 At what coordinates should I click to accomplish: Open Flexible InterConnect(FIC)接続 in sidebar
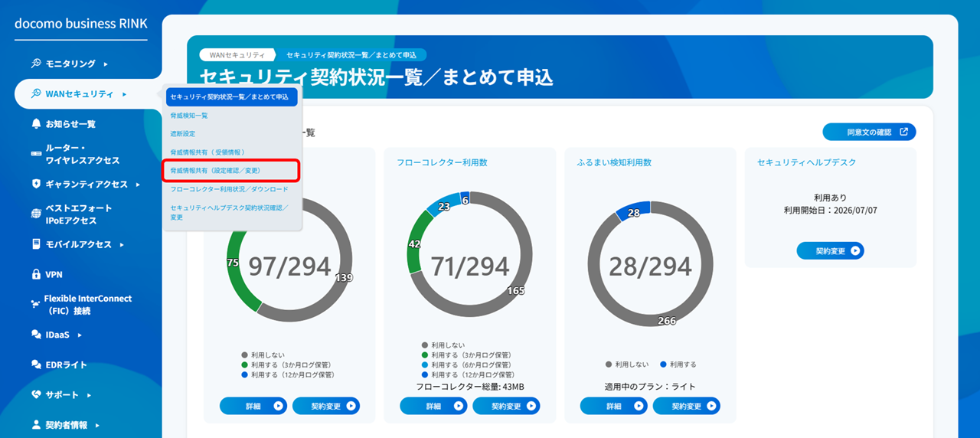click(87, 305)
